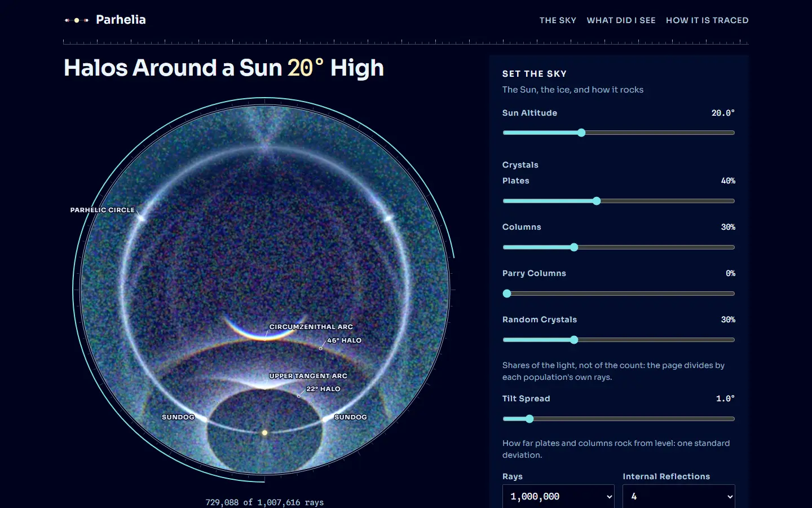
Task: Open the Rays count dropdown
Action: coord(558,496)
